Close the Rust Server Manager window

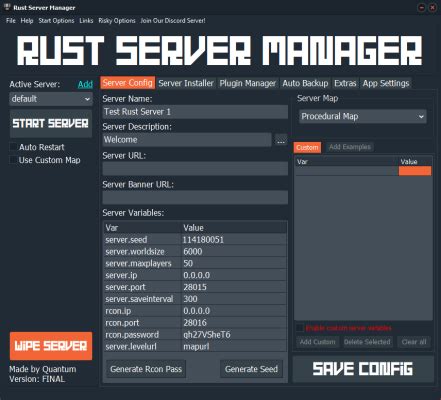[x=433, y=7]
